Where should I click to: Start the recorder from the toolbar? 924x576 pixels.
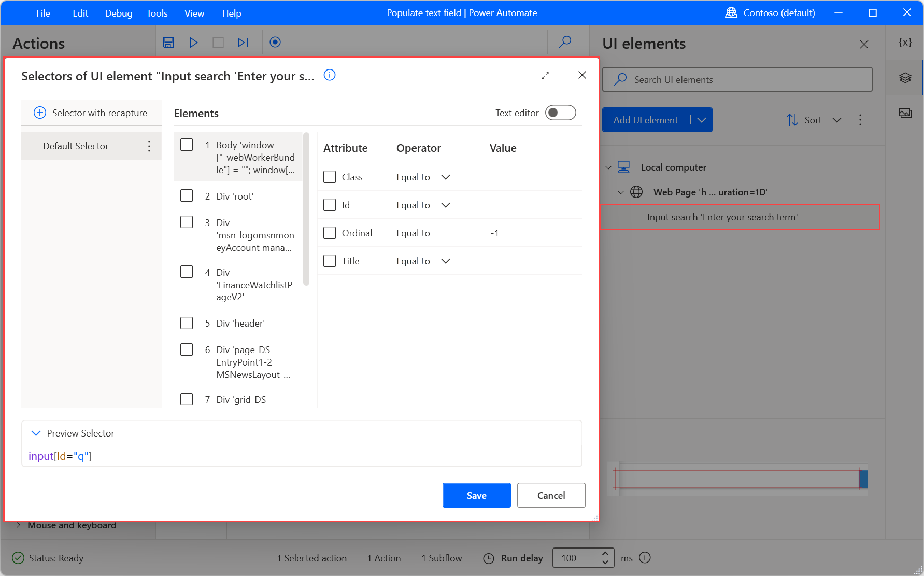(275, 43)
